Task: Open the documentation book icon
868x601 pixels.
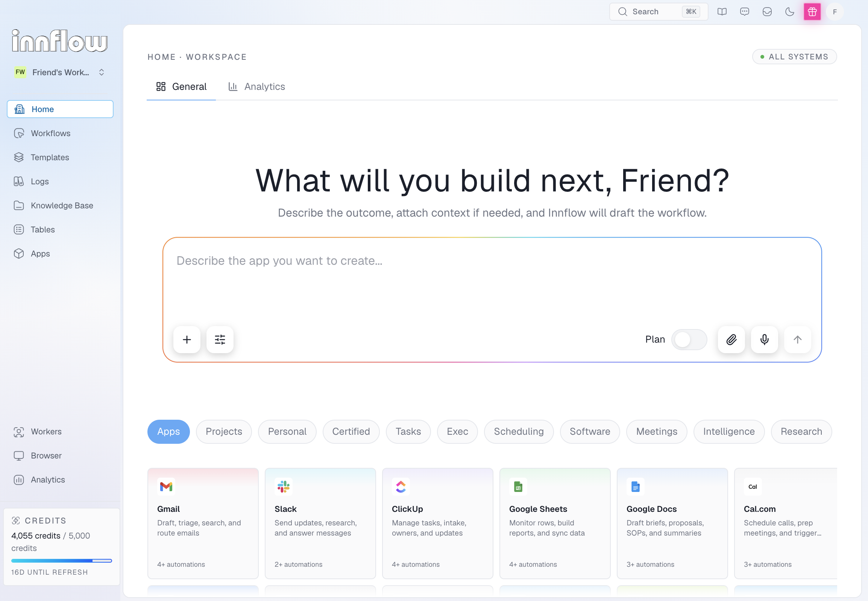Action: pyautogui.click(x=722, y=12)
